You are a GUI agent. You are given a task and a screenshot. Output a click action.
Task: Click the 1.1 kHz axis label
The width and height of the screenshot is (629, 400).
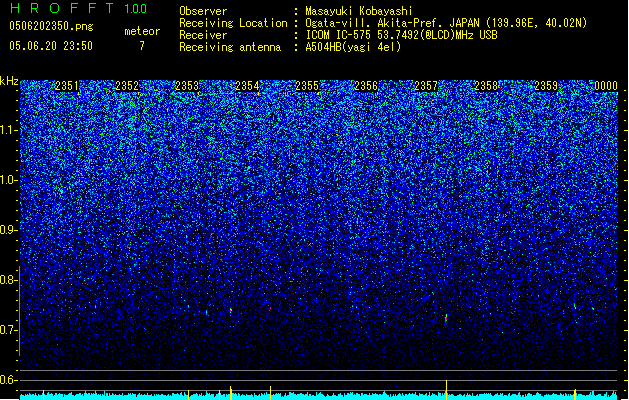pos(9,130)
